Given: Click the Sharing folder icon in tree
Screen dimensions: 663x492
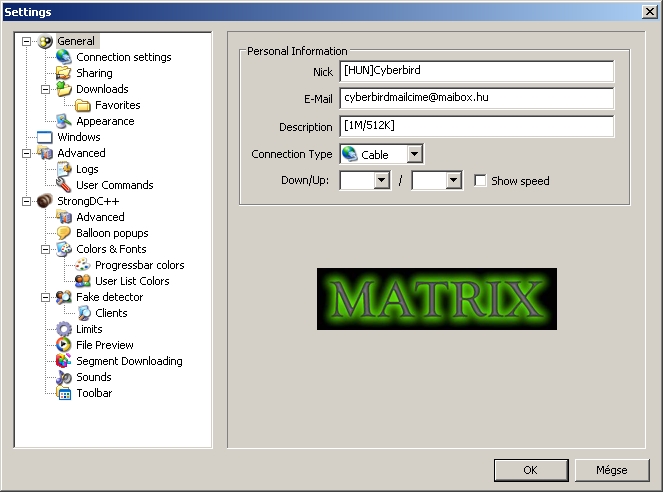Looking at the screenshot, I should point(64,73).
